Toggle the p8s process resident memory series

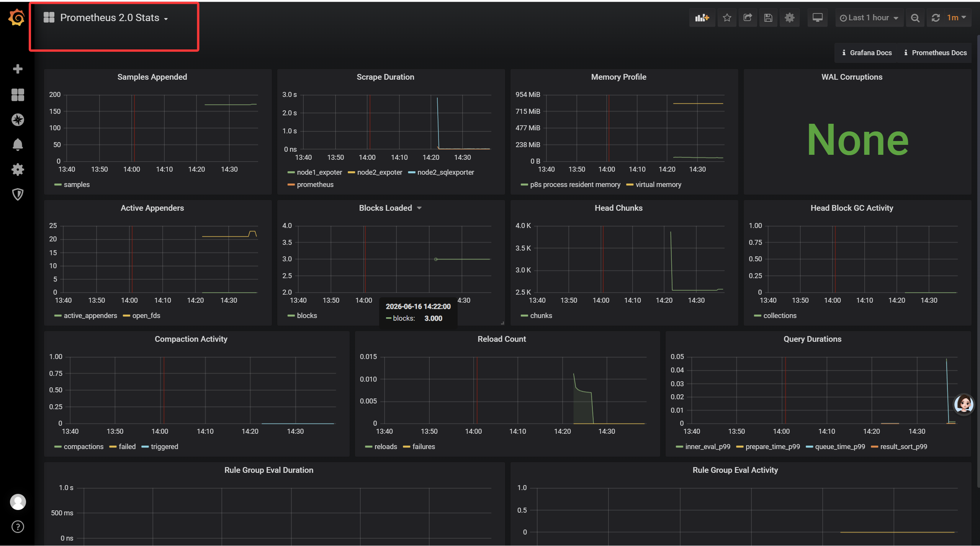coord(575,184)
